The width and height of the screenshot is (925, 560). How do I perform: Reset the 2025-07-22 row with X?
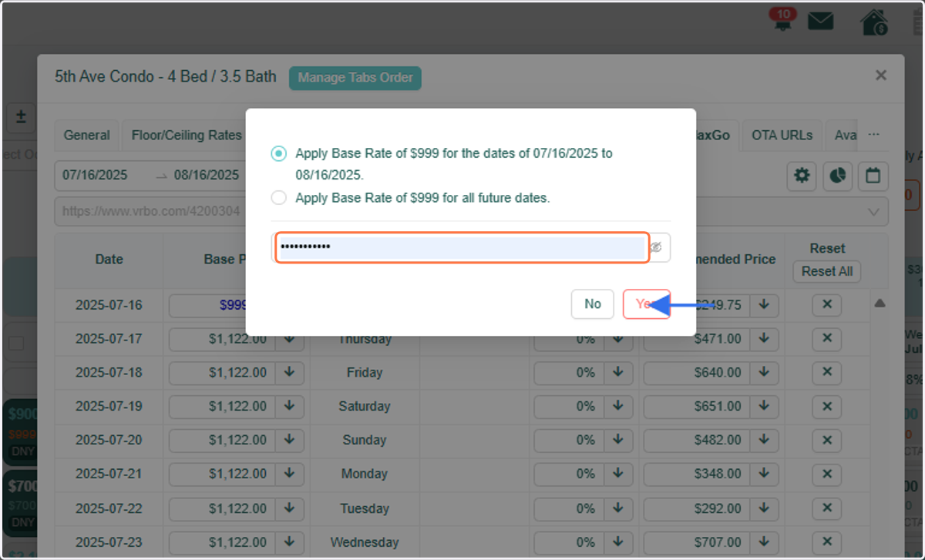[x=827, y=508]
